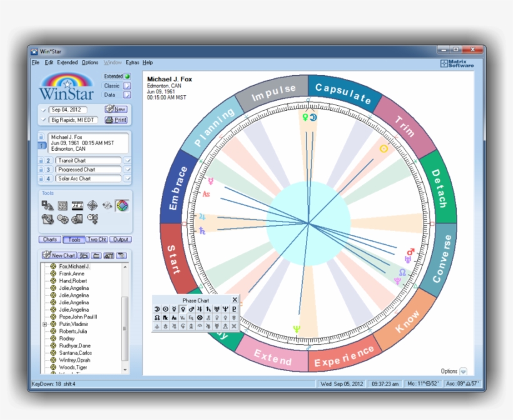The width and height of the screenshot is (513, 420).
Task: Select the compass-style chart tool in Tools panel
Action: tap(93, 205)
